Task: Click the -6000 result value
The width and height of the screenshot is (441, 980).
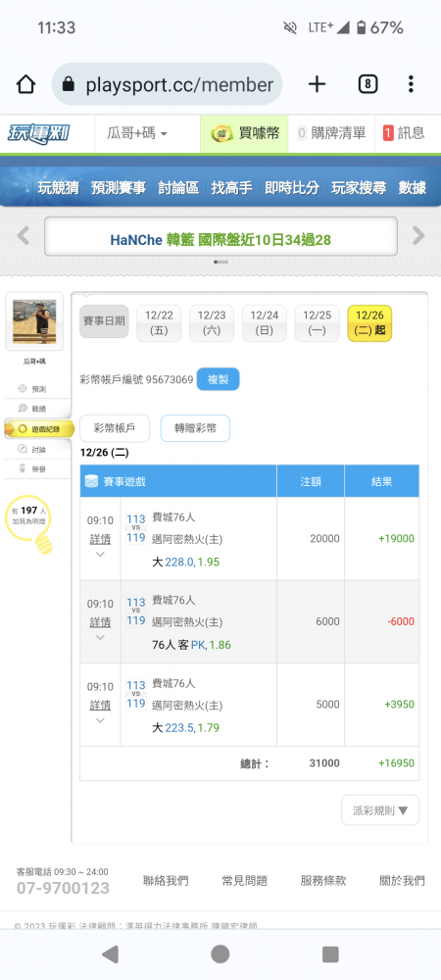Action: [x=401, y=622]
